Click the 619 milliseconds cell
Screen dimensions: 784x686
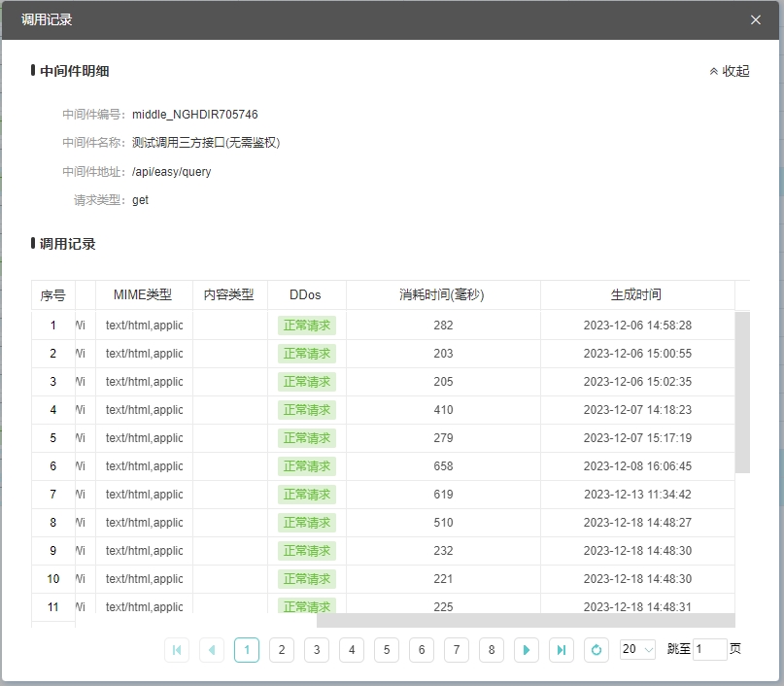(x=443, y=495)
